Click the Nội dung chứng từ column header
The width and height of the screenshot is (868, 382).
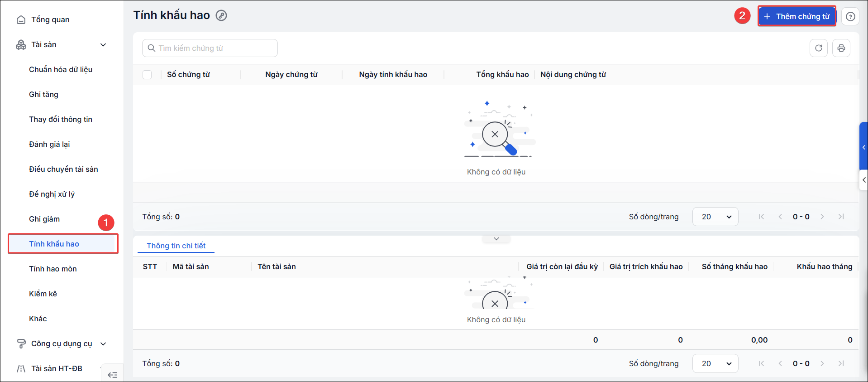pyautogui.click(x=573, y=75)
